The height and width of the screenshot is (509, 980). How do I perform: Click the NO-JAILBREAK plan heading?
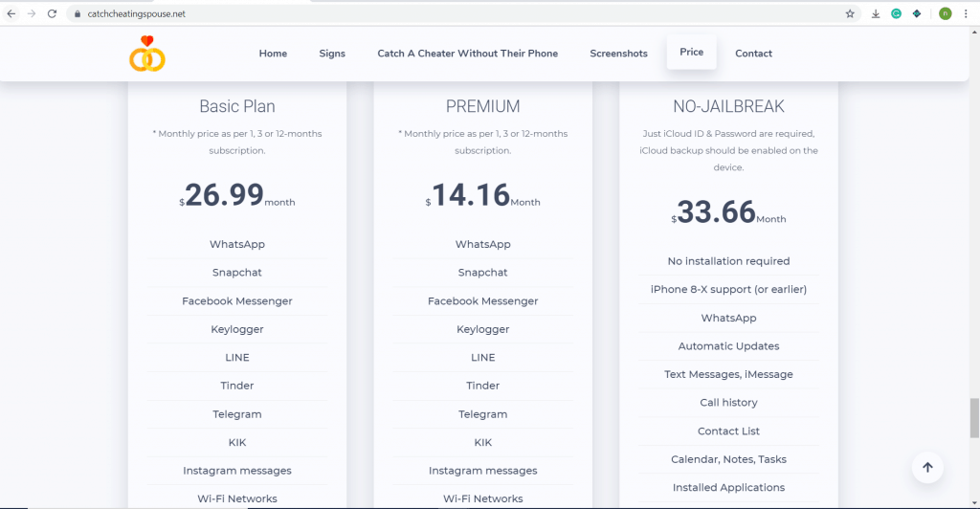pyautogui.click(x=728, y=106)
